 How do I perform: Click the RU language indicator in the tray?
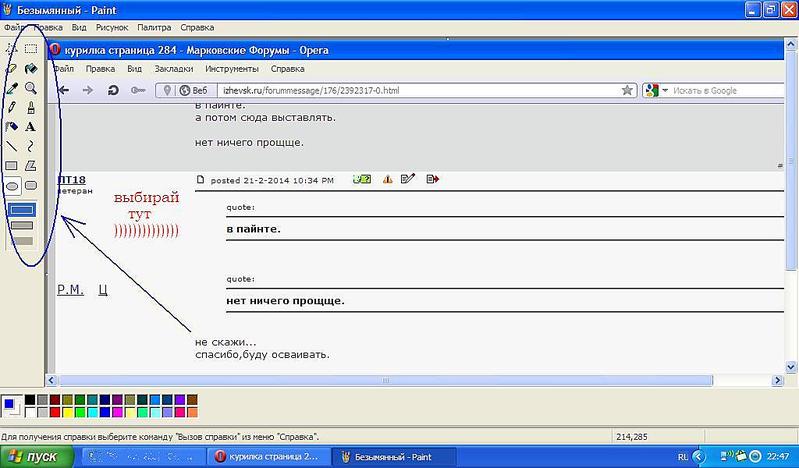click(683, 457)
